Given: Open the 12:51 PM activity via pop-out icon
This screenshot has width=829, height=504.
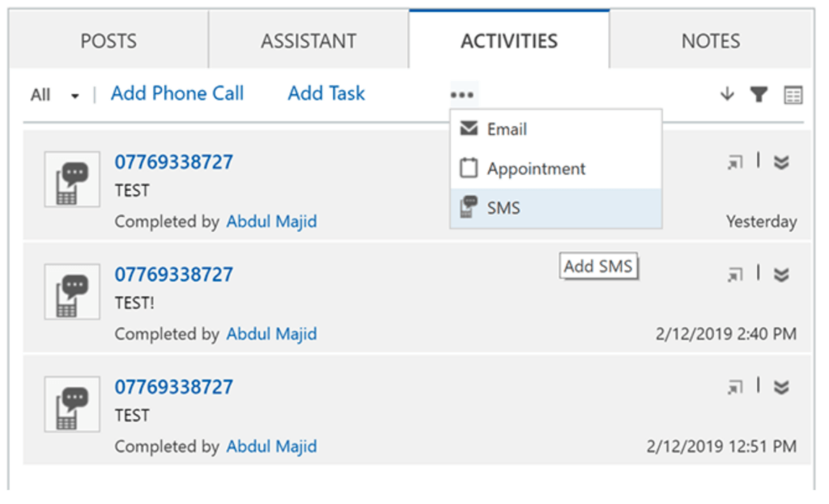Looking at the screenshot, I should point(734,388).
